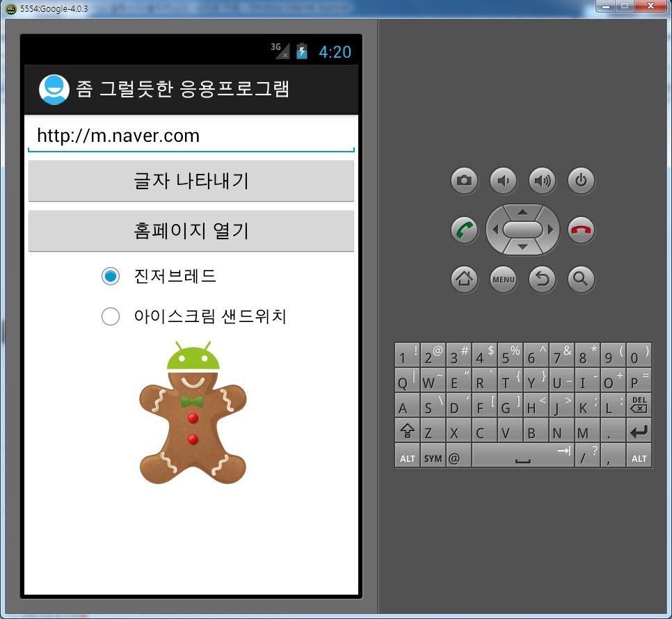Click the left ALT key
This screenshot has width=672, height=619.
(407, 455)
